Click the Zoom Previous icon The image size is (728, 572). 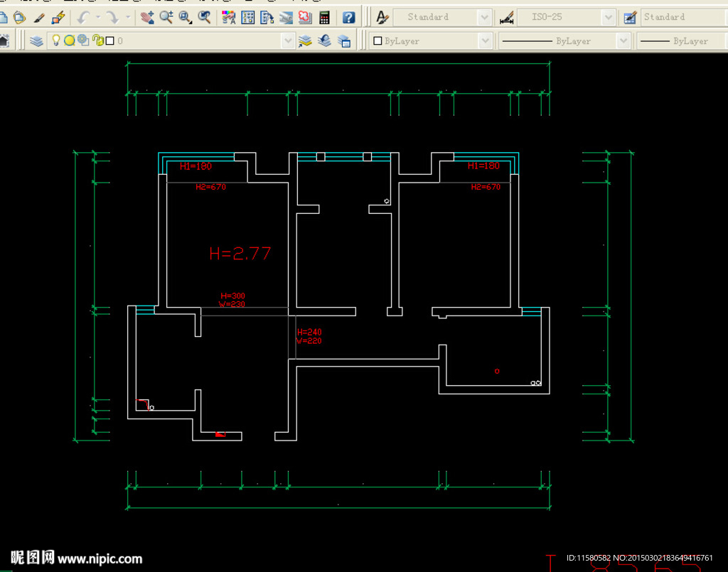[205, 17]
